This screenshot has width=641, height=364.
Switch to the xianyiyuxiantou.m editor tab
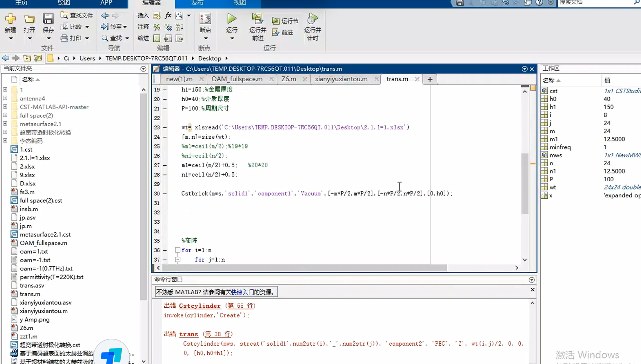341,79
